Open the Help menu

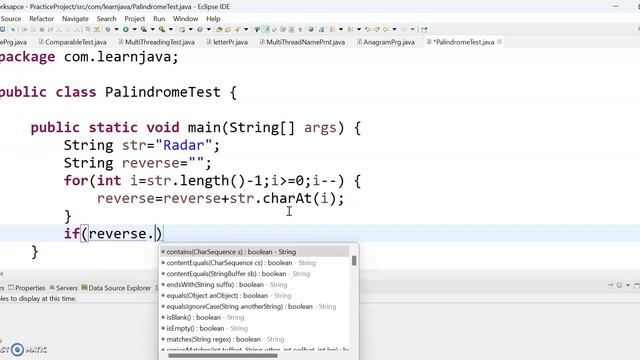(x=213, y=19)
